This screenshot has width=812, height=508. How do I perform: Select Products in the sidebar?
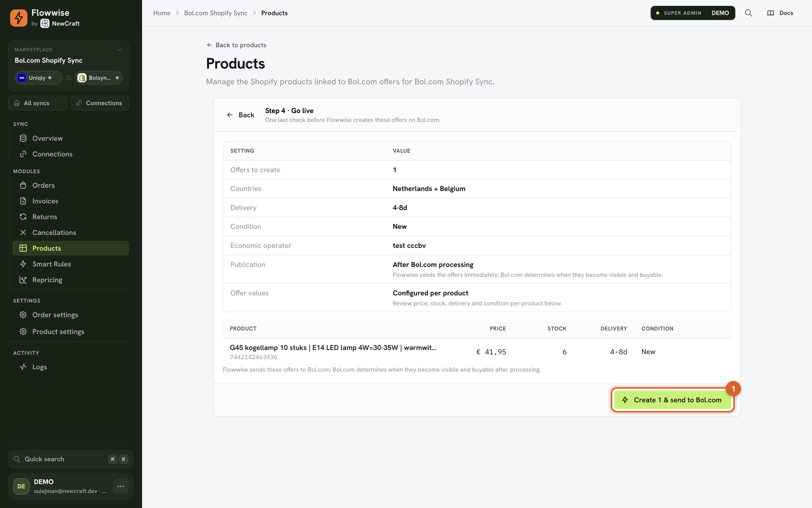coord(71,248)
